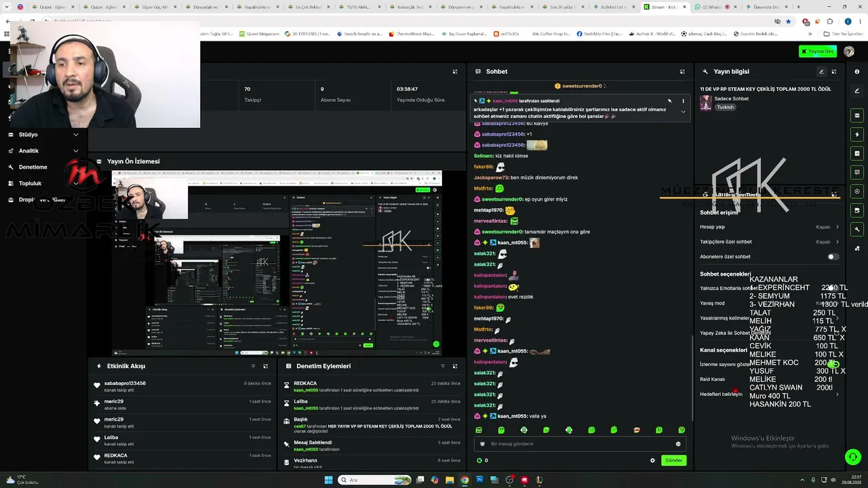Click Selinarc username in chat
The height and width of the screenshot is (488, 868).
coord(484,156)
